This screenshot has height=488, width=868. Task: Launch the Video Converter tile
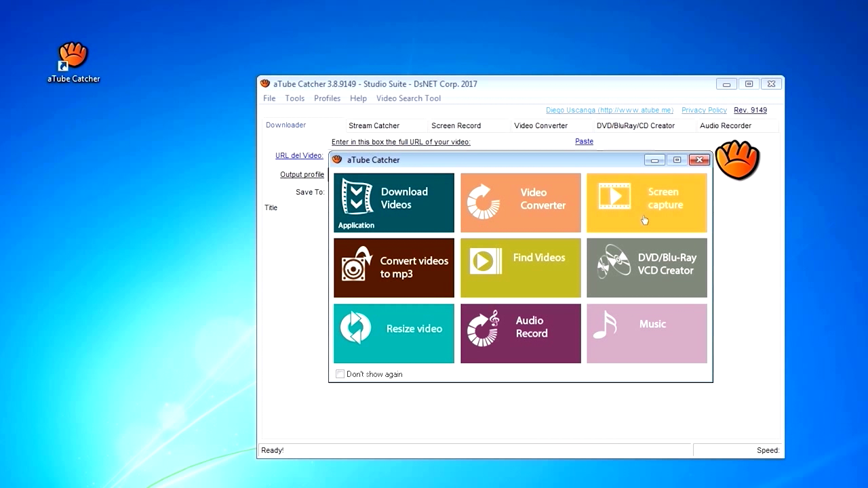tap(520, 203)
